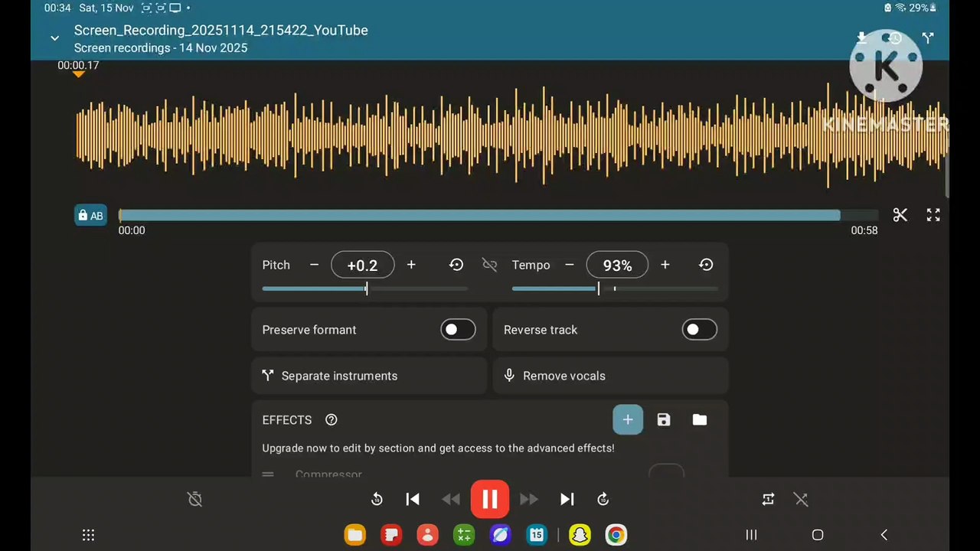Jump forward a few seconds
Viewport: 980px width, 551px height.
coord(603,499)
